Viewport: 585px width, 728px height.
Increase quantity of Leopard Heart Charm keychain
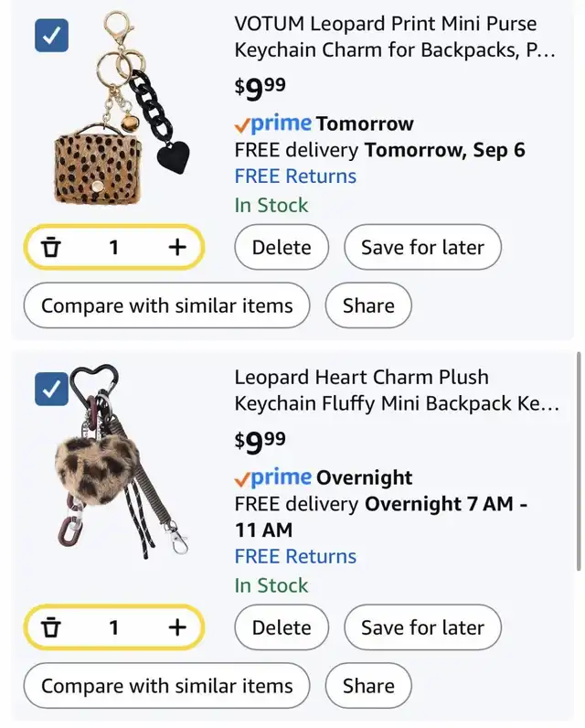pyautogui.click(x=176, y=627)
